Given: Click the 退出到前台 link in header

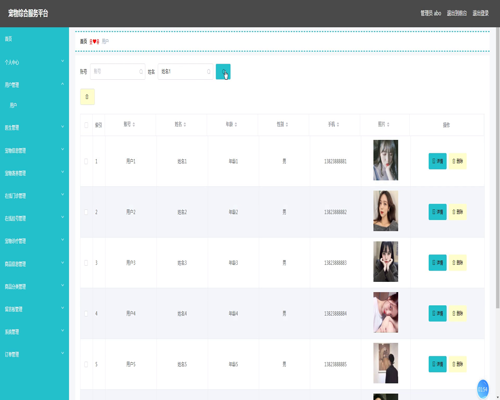Looking at the screenshot, I should coord(457,13).
